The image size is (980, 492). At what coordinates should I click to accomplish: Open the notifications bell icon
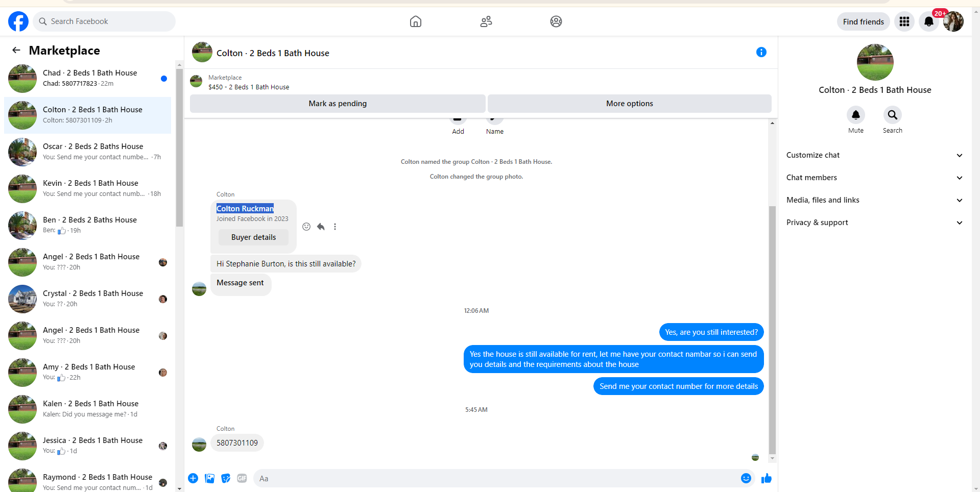[929, 21]
